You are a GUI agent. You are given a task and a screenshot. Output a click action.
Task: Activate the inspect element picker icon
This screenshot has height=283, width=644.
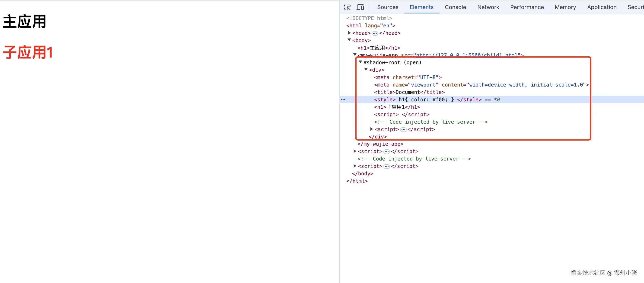(x=347, y=7)
